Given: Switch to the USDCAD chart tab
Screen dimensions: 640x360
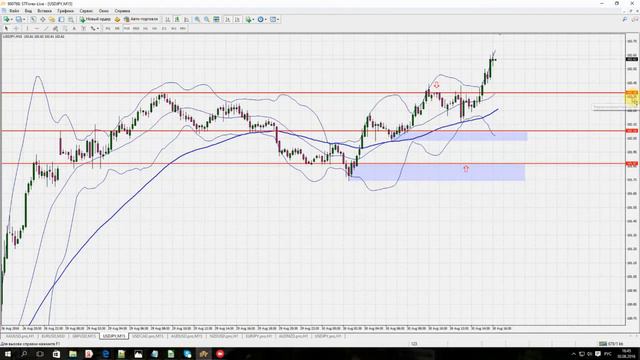Looking at the screenshot, I should pos(148,336).
